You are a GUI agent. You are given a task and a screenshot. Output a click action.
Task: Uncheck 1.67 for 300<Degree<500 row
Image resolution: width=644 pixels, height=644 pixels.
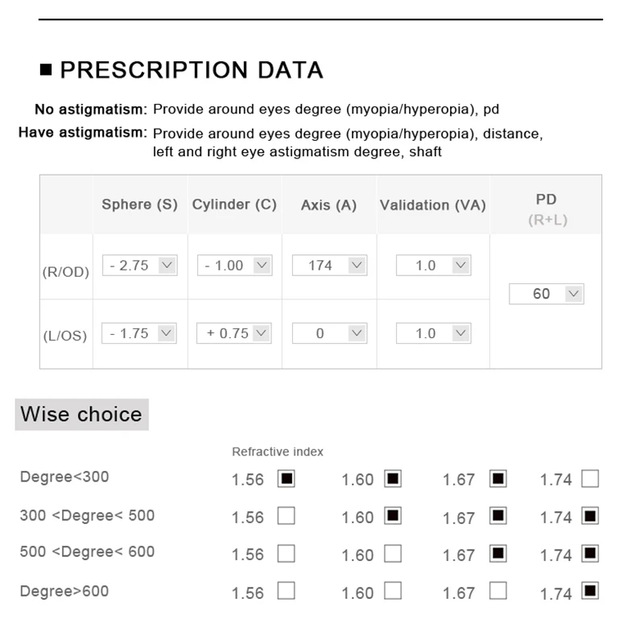point(498,516)
